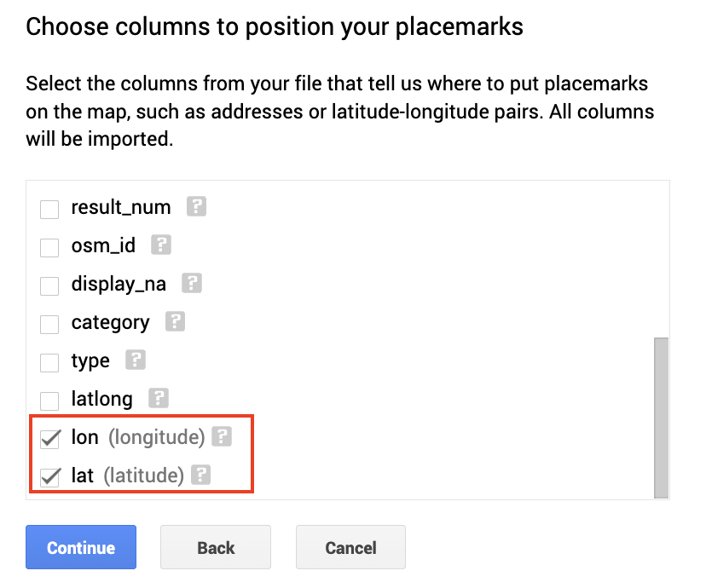
Task: Open help icon next to osm_id
Action: (x=161, y=245)
